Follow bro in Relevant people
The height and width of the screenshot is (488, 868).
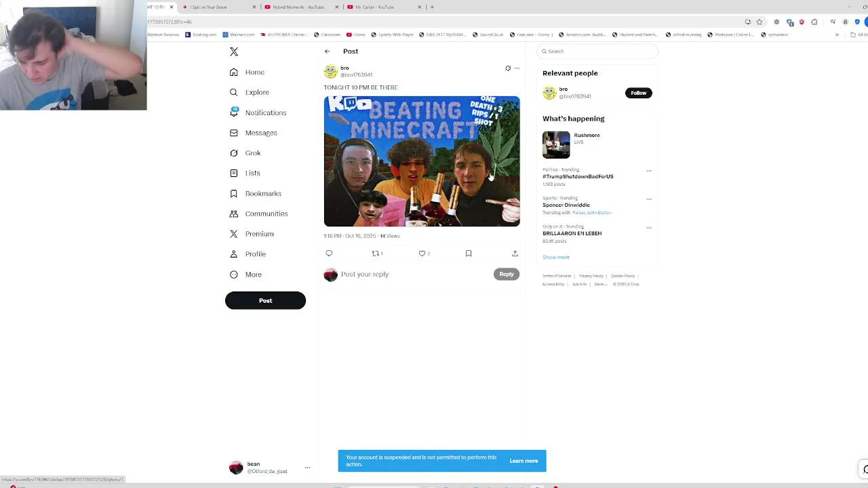(638, 93)
